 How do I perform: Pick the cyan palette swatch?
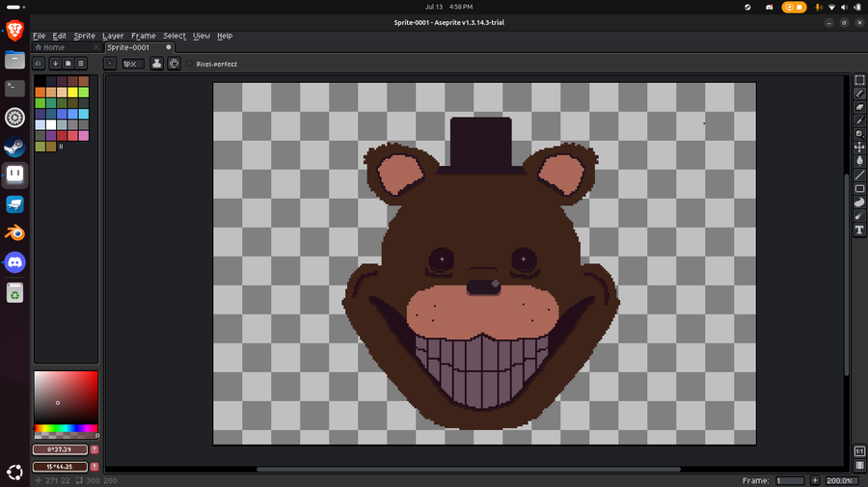coord(84,114)
